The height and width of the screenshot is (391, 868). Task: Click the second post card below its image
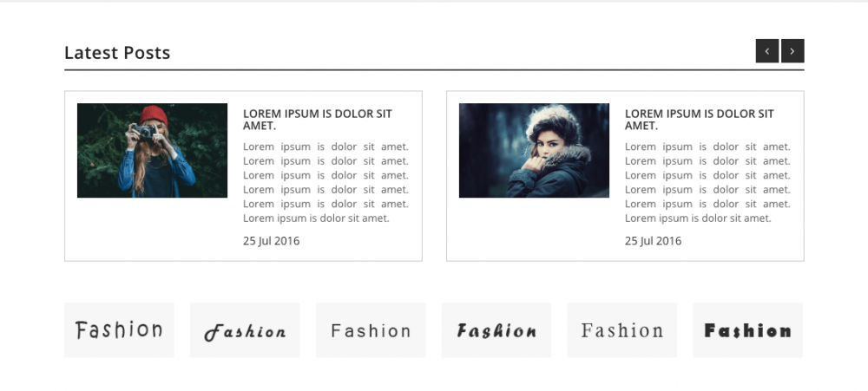coord(534,230)
